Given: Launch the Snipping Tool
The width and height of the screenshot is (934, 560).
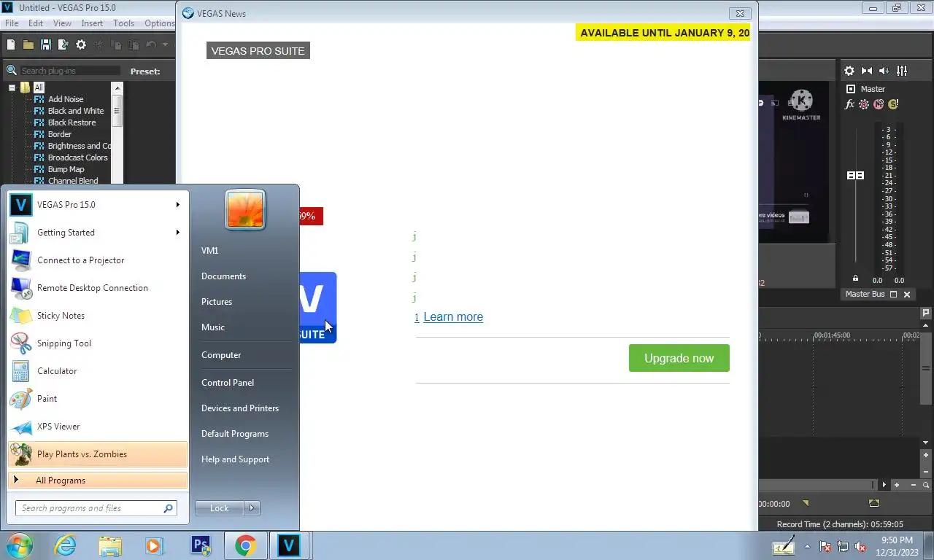Looking at the screenshot, I should [x=98, y=343].
